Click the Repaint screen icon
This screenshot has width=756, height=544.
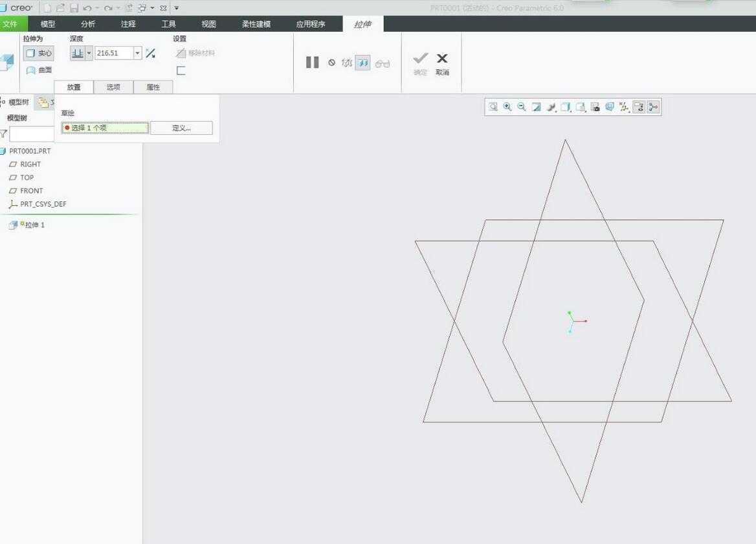[536, 107]
